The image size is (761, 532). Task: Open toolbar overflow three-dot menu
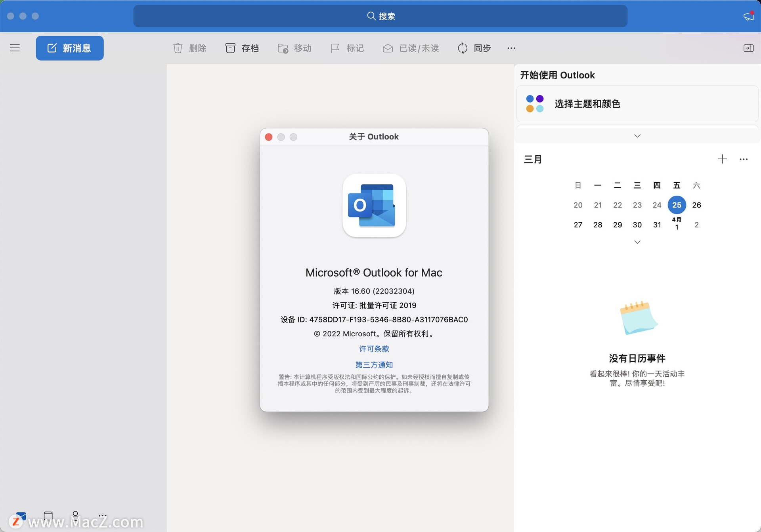[x=511, y=48]
